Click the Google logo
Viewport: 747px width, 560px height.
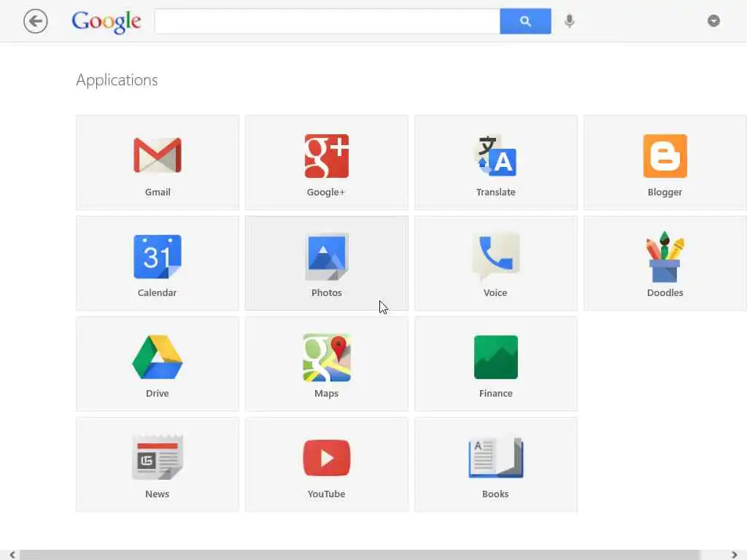107,22
